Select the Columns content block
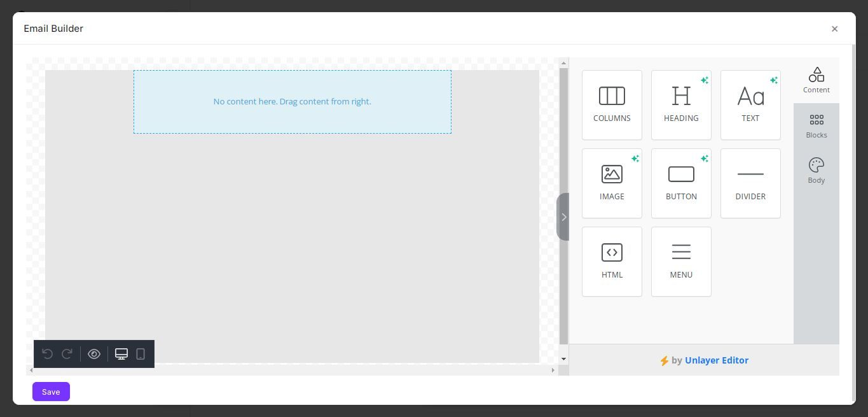868x417 pixels. coord(611,104)
